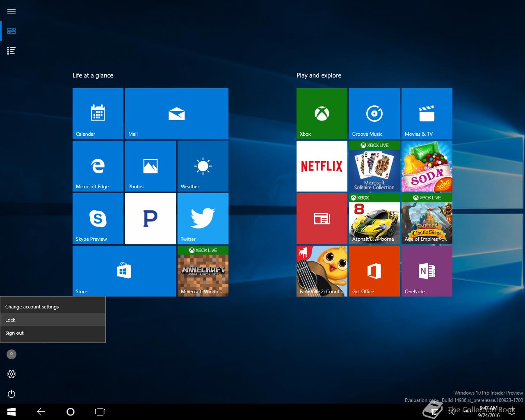This screenshot has height=420, width=525.
Task: Click the taskbar Back arrow
Action: coord(41,412)
